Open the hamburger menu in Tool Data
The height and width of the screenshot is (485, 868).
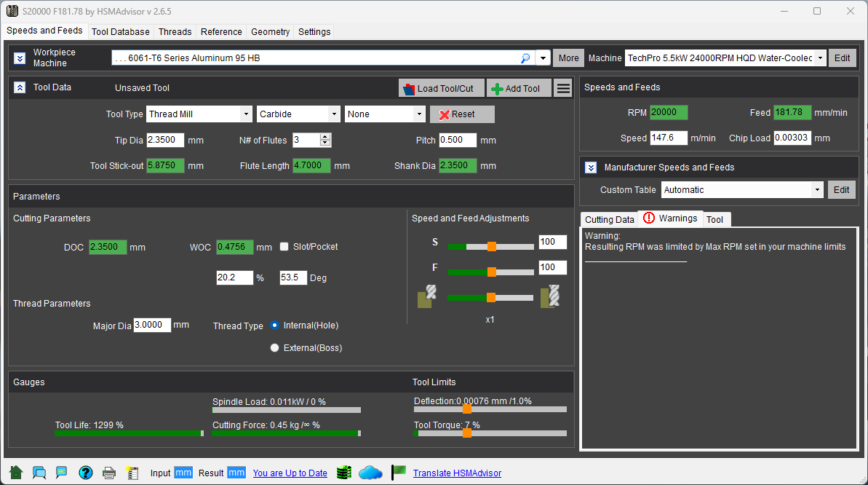coord(562,88)
